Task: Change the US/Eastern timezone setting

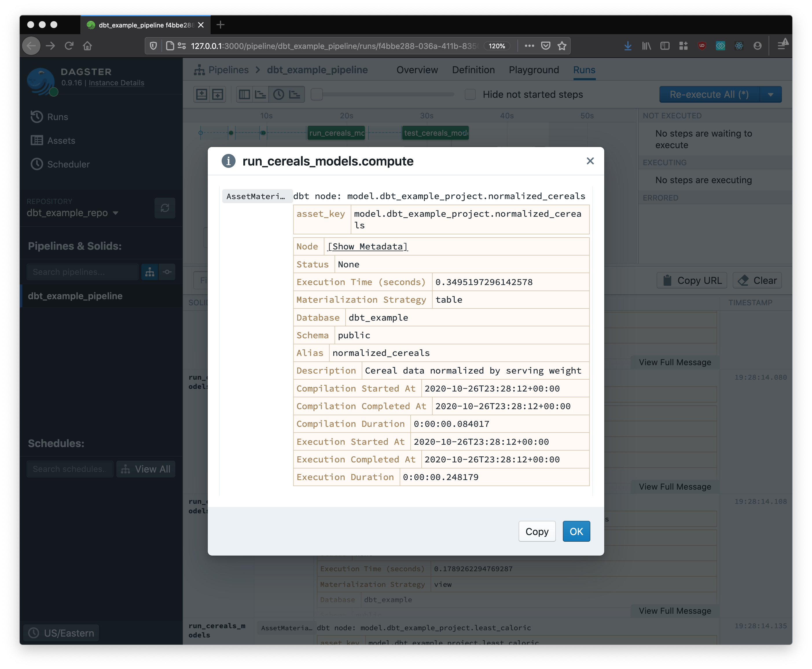Action: pos(61,633)
